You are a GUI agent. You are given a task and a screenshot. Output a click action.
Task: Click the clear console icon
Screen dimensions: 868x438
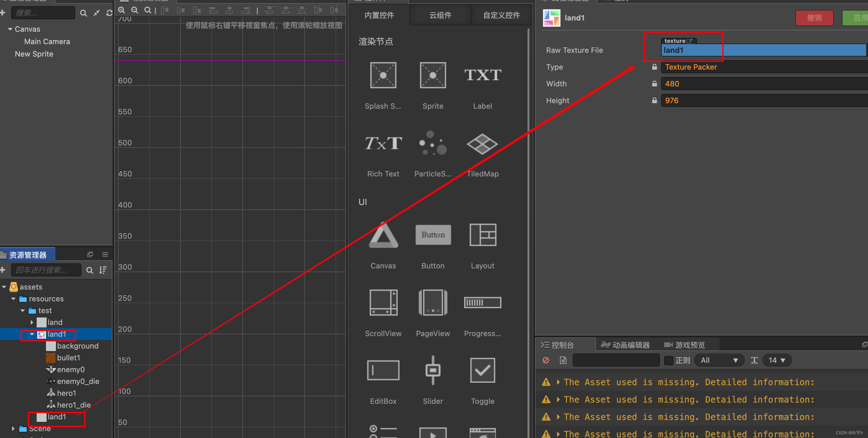(x=546, y=360)
